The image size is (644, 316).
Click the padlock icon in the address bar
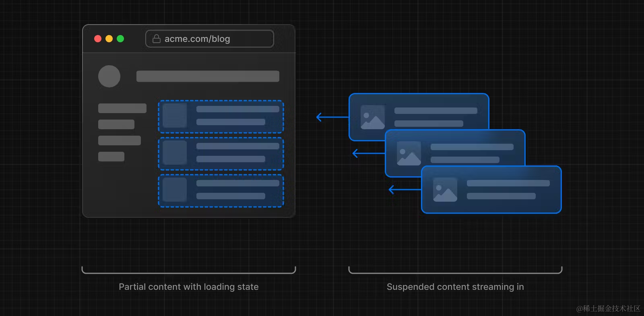pyautogui.click(x=157, y=39)
